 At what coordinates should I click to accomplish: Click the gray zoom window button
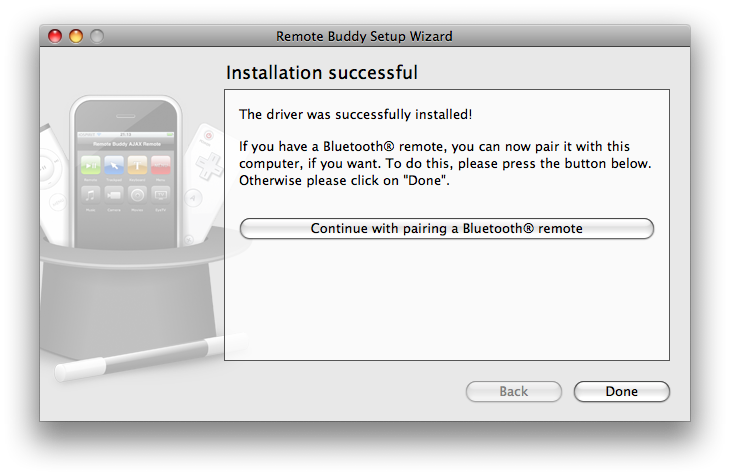[x=97, y=36]
